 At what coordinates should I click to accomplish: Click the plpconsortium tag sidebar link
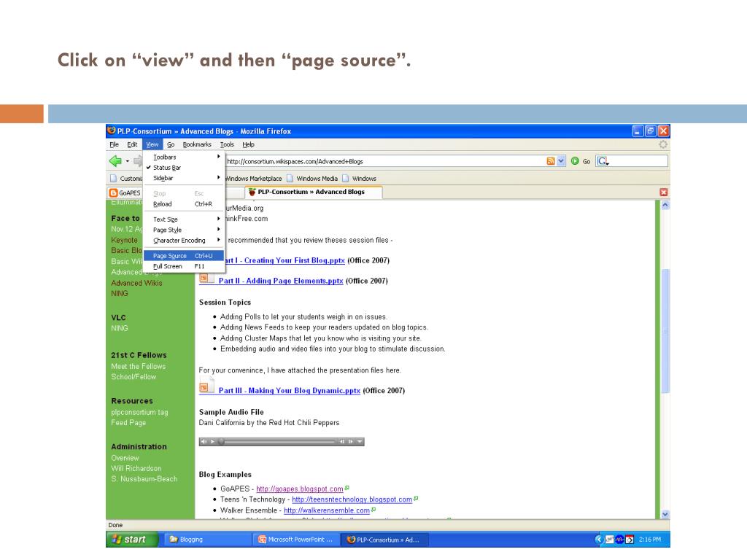coord(139,413)
